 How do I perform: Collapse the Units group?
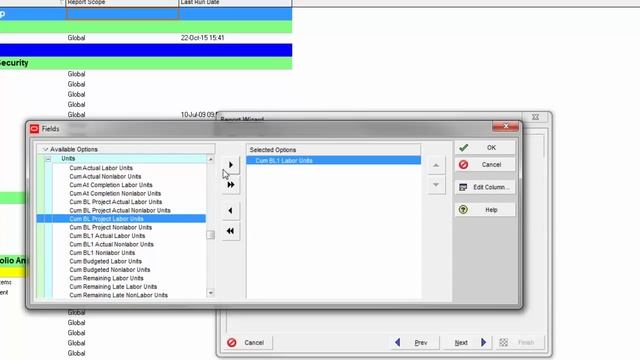(x=48, y=159)
